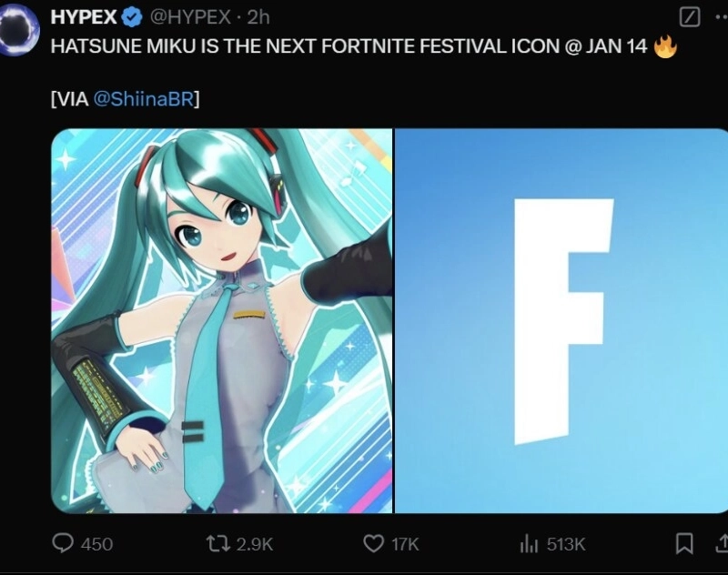
Task: Click the @HYPEX handle
Action: [x=187, y=17]
